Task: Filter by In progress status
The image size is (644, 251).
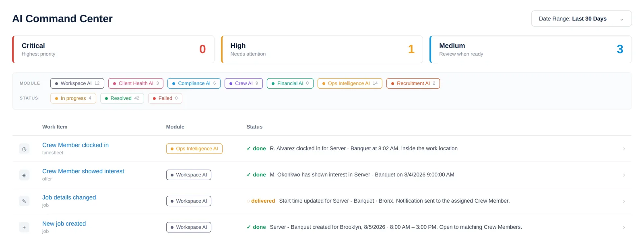Action: (73, 98)
